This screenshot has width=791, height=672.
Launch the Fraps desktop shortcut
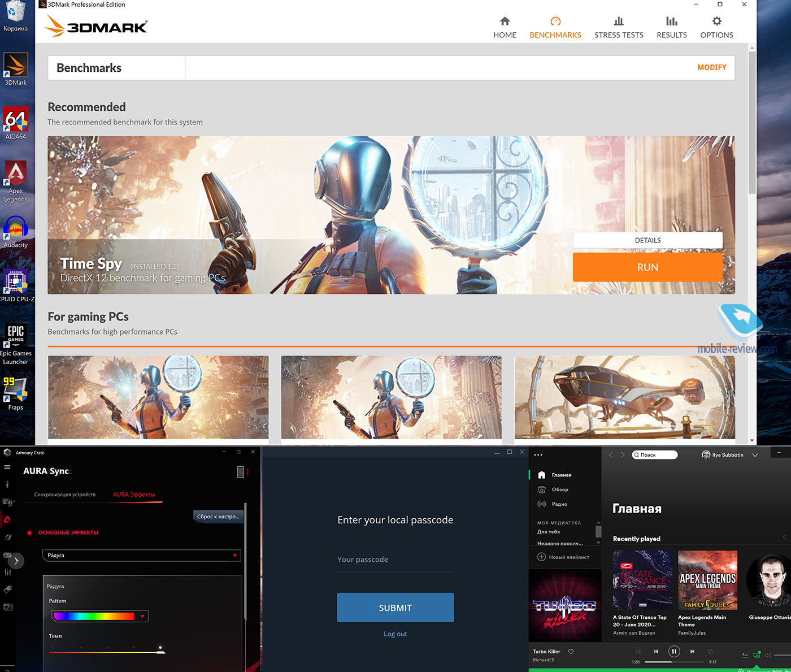(x=16, y=393)
